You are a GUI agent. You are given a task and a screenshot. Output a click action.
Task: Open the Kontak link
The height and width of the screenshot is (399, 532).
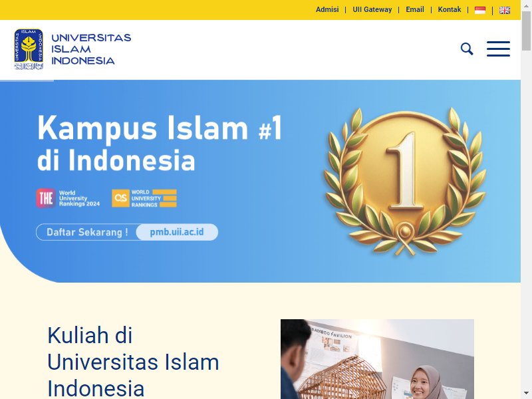coord(450,9)
